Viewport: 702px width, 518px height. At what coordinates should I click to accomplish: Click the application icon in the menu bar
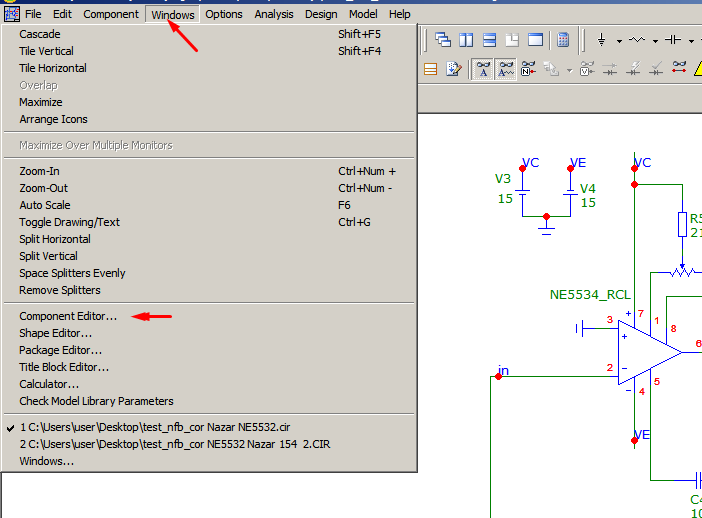12,14
